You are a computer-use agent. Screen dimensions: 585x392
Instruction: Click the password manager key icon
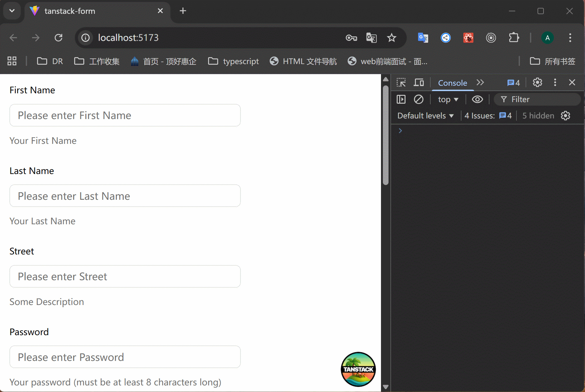351,38
